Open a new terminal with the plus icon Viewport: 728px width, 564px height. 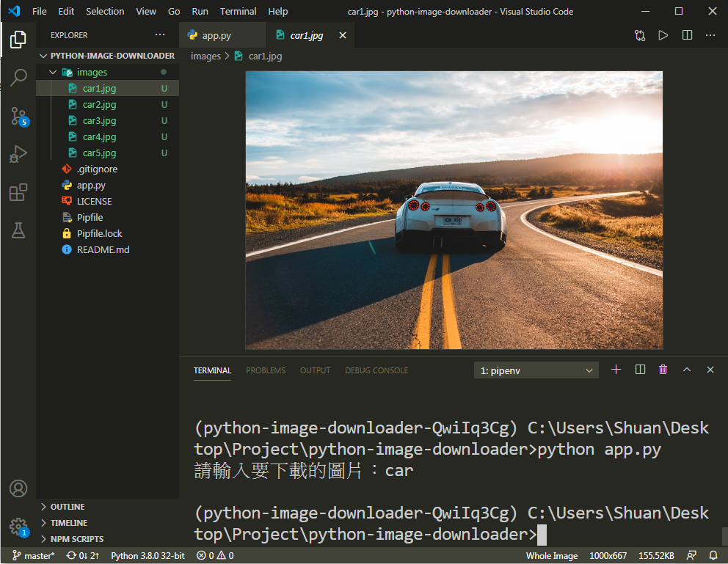point(616,370)
